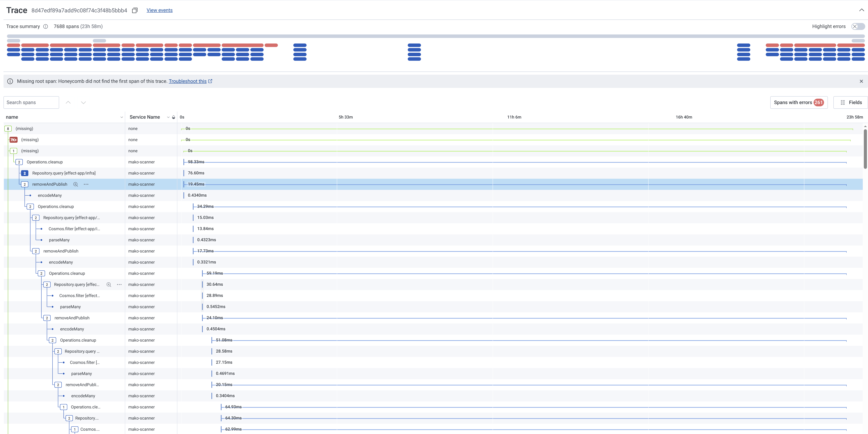Click the next match down arrow beside search
Image resolution: width=868 pixels, height=434 pixels.
83,102
